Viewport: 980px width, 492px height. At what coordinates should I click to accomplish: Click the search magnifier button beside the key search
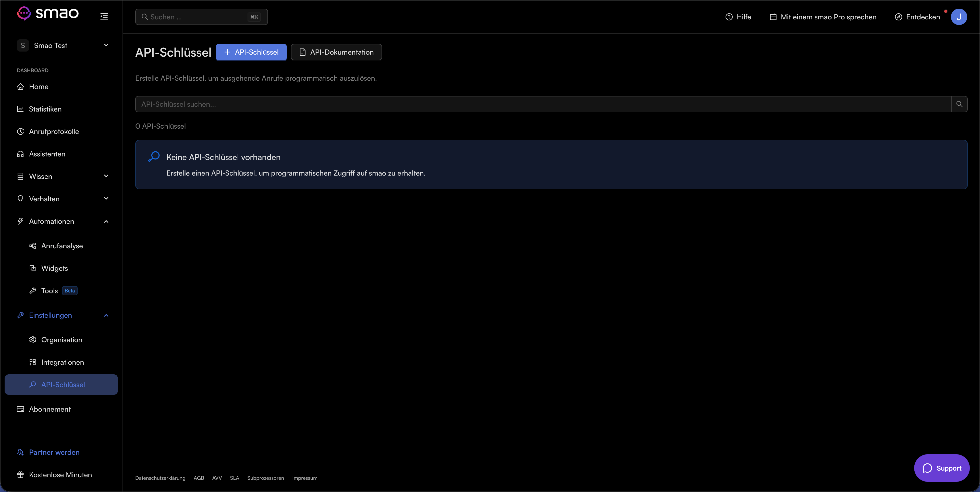coord(960,104)
